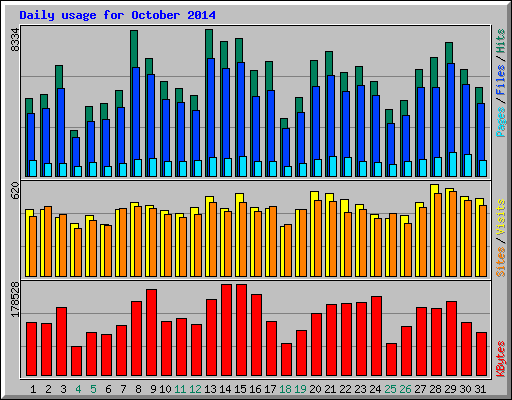Click the red KBytes bar for day 9
The height and width of the screenshot is (400, 512).
click(x=151, y=333)
